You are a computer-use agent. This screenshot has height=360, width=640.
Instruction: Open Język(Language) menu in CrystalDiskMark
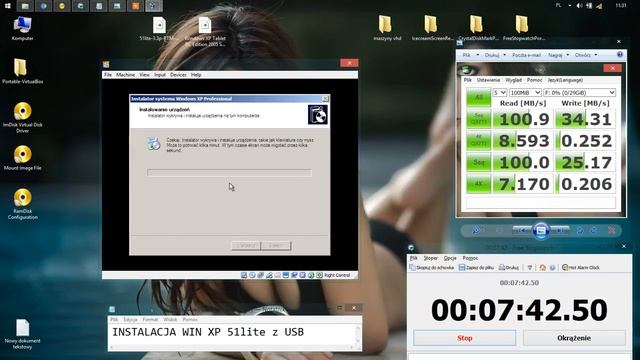pyautogui.click(x=565, y=80)
